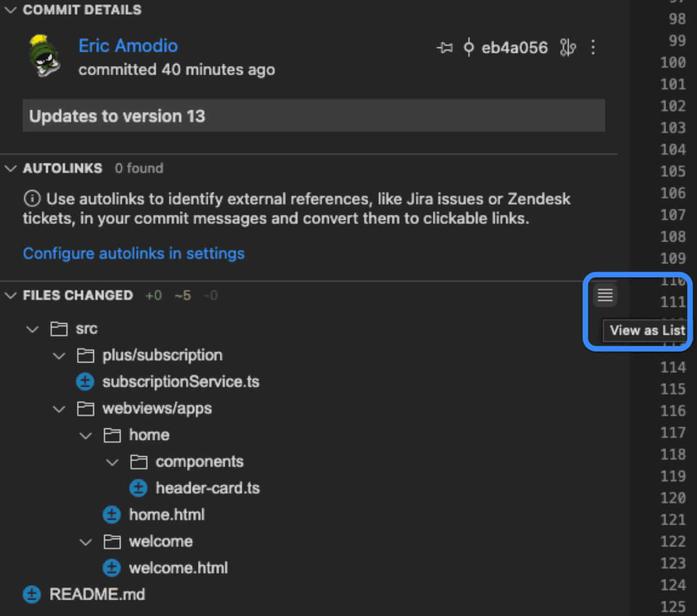Screen dimensions: 697x616
Task: Open Configure autolinks in settings link
Action: (x=134, y=253)
